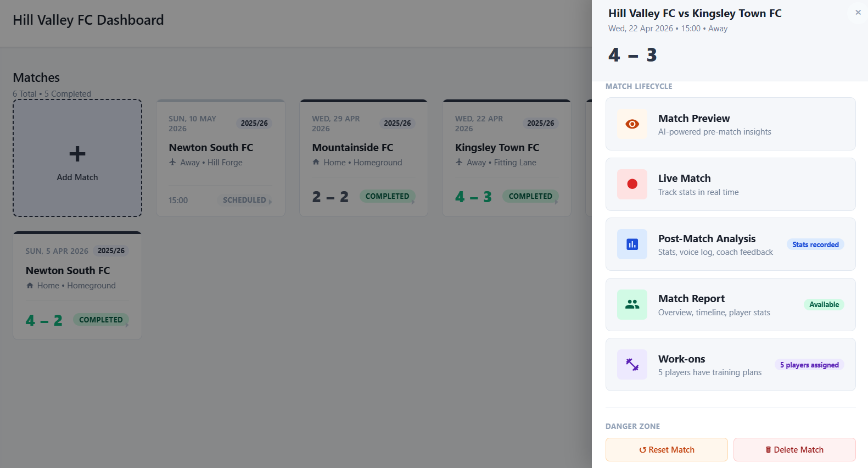Click the 2025/26 season tag on the 29 Apr card
868x468 pixels.
click(x=397, y=123)
